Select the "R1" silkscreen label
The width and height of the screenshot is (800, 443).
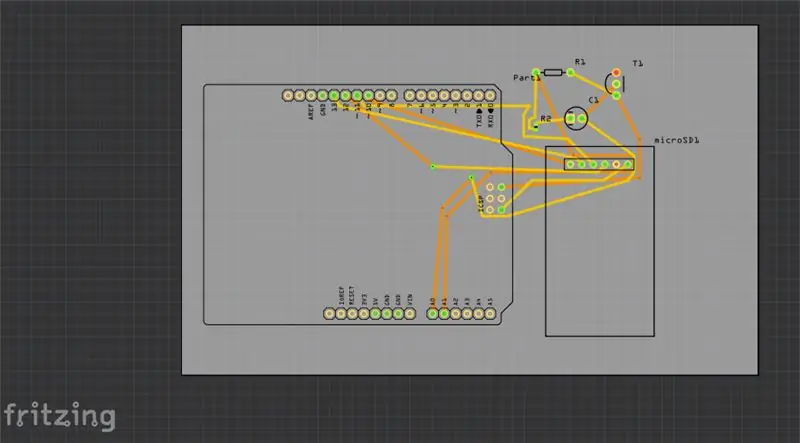[x=580, y=62]
